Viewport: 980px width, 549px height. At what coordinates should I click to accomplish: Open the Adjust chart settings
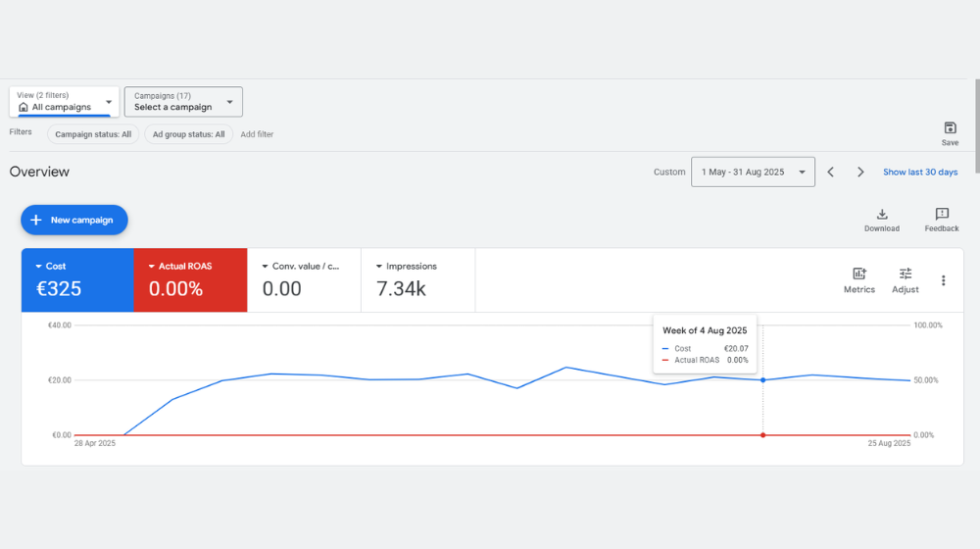905,280
